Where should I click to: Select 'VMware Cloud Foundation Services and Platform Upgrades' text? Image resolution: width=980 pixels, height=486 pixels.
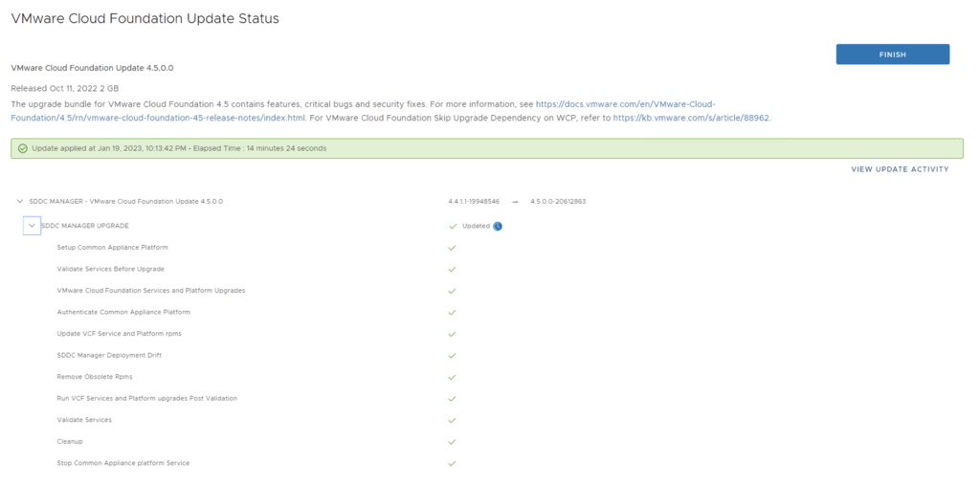[x=151, y=291]
